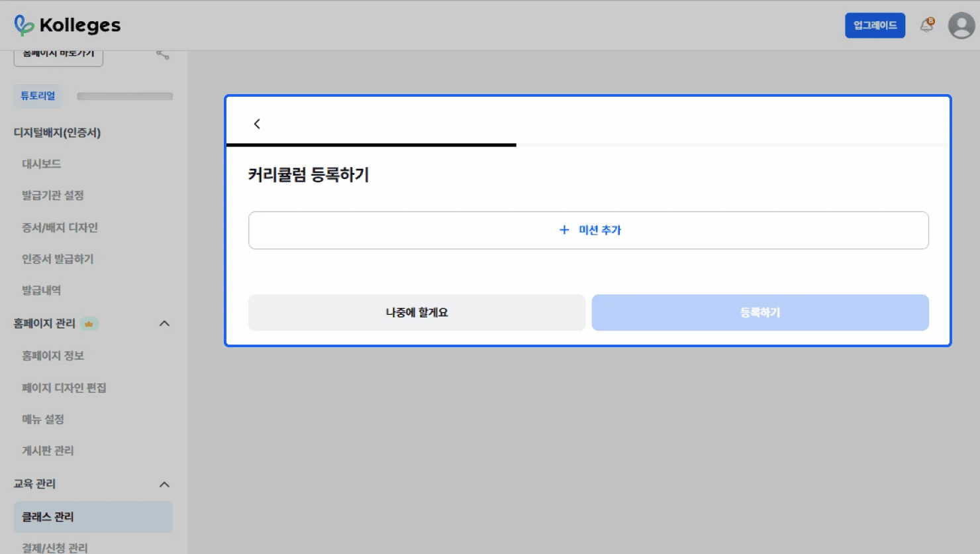980x554 pixels.
Task: Collapse the 홈페이지 관리 section
Action: pos(164,323)
